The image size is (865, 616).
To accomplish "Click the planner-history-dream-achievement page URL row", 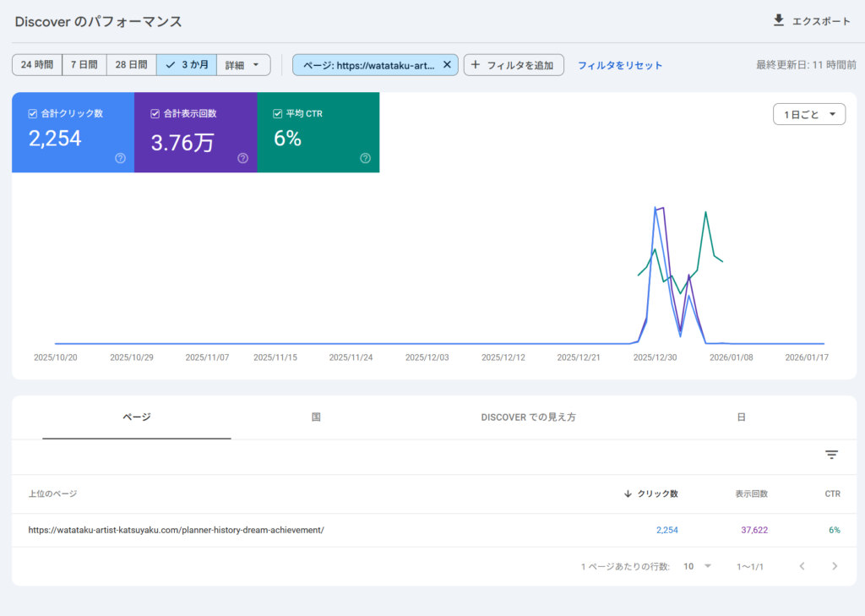I will coord(177,530).
